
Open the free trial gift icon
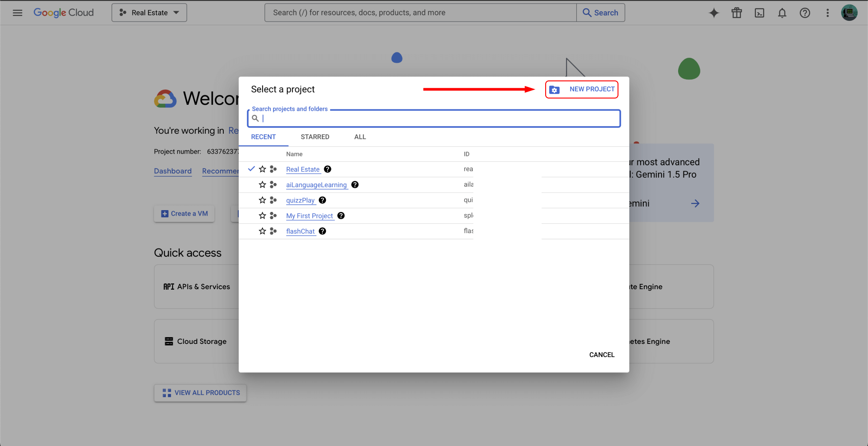tap(736, 13)
